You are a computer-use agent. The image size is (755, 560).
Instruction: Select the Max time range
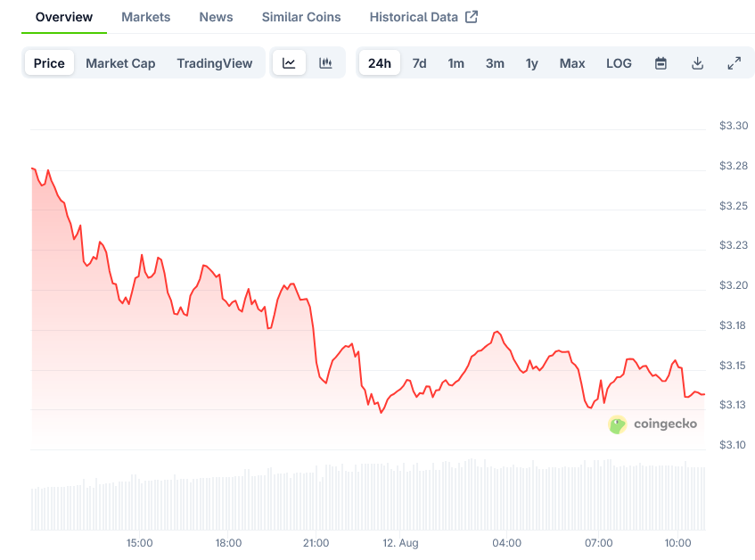[x=572, y=63]
